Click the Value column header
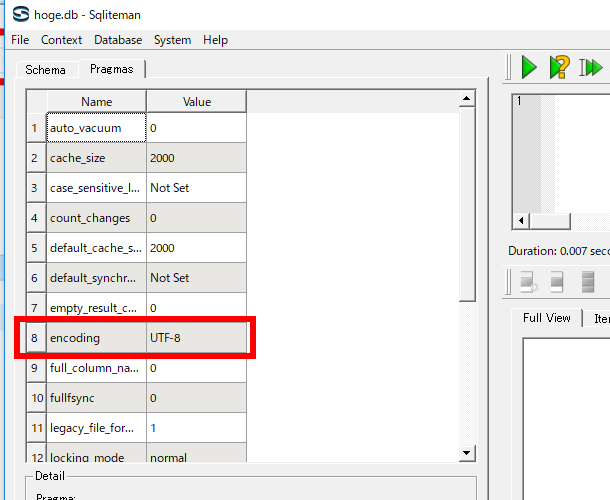610x500 pixels. 197,102
